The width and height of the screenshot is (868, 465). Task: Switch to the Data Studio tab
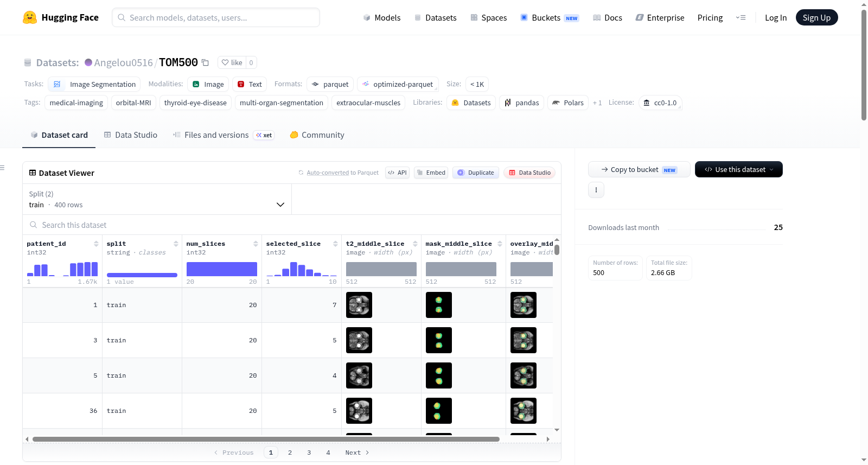[131, 135]
